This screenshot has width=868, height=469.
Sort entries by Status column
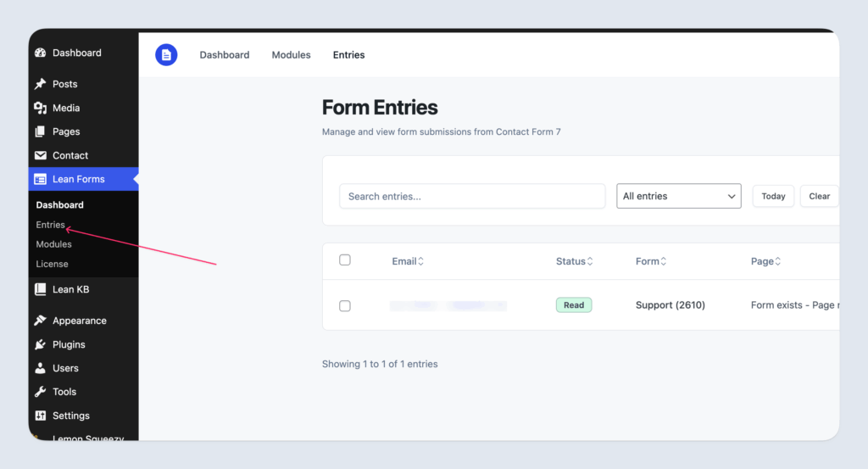click(574, 261)
